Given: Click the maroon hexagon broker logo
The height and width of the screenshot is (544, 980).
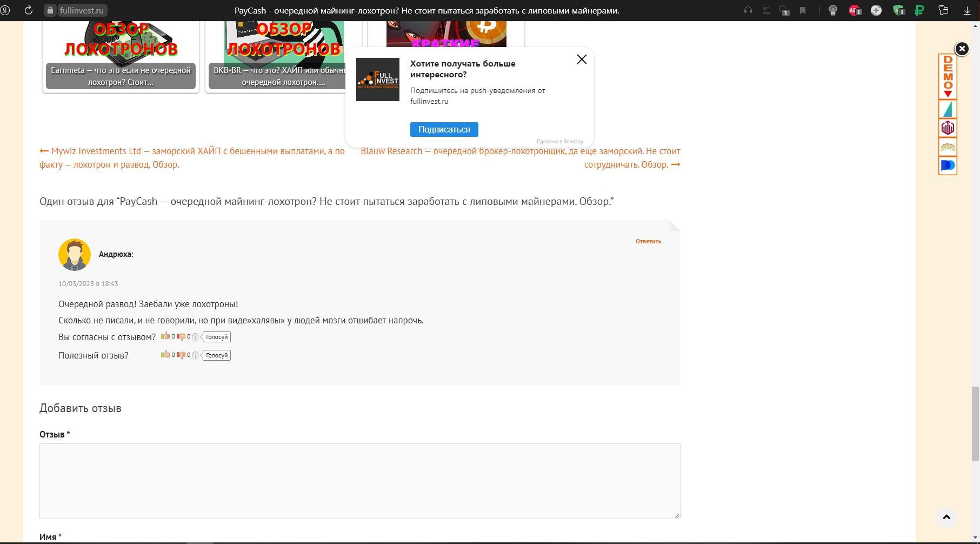Looking at the screenshot, I should click(x=948, y=128).
